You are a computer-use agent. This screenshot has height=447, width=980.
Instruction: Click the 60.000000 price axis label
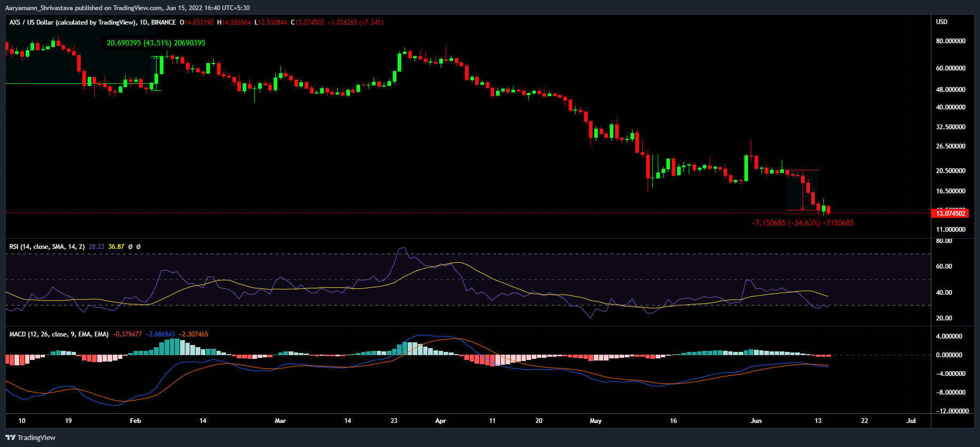[x=951, y=68]
